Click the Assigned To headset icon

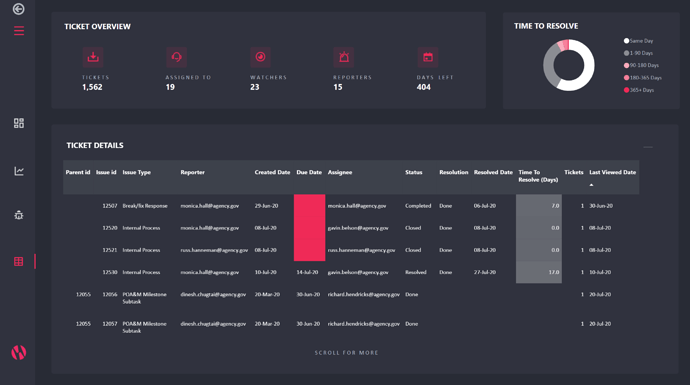click(x=176, y=57)
